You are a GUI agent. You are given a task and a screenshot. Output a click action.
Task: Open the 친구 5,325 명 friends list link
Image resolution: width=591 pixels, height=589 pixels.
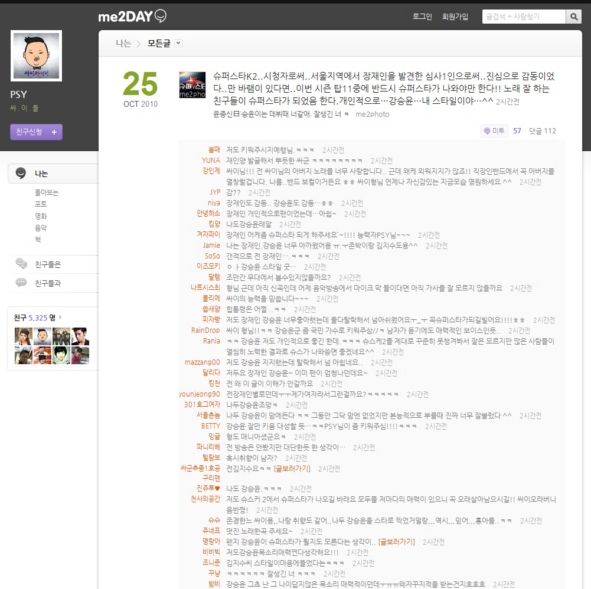38,317
